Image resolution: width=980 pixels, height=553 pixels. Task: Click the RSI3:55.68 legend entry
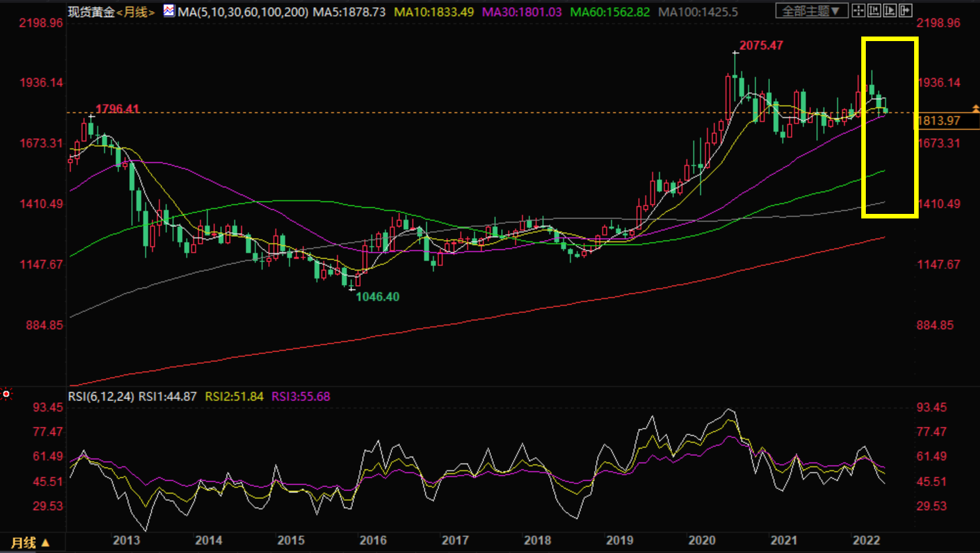tap(301, 396)
